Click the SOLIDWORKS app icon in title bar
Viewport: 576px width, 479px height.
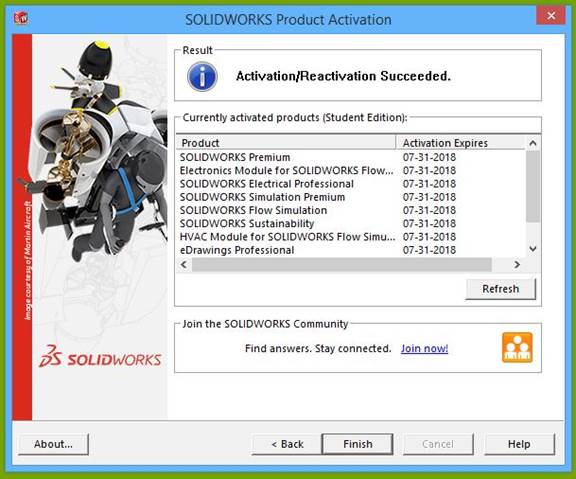21,17
